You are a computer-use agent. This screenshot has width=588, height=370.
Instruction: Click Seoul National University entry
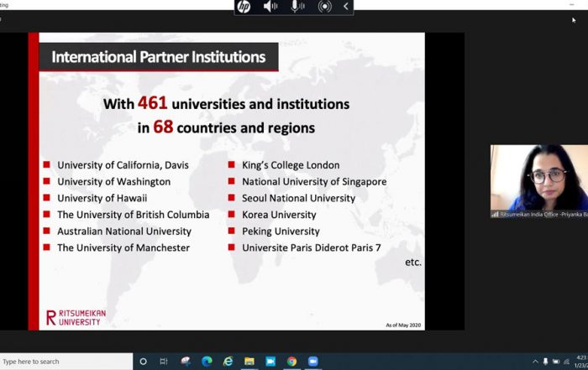point(298,198)
